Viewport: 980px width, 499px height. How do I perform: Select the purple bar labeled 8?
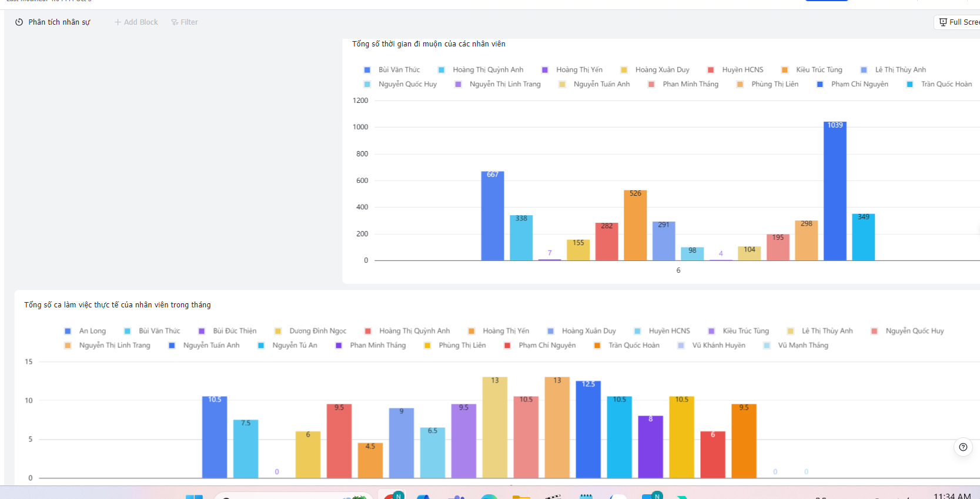click(x=651, y=447)
